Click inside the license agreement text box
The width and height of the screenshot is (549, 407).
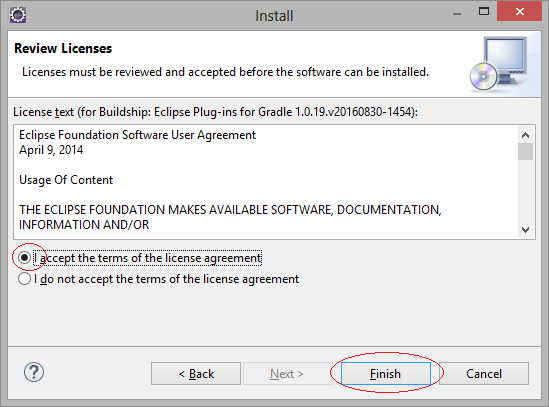tap(266, 182)
